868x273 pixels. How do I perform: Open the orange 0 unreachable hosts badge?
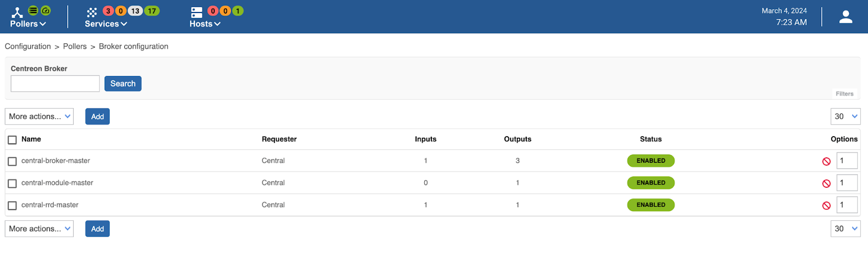pyautogui.click(x=225, y=11)
